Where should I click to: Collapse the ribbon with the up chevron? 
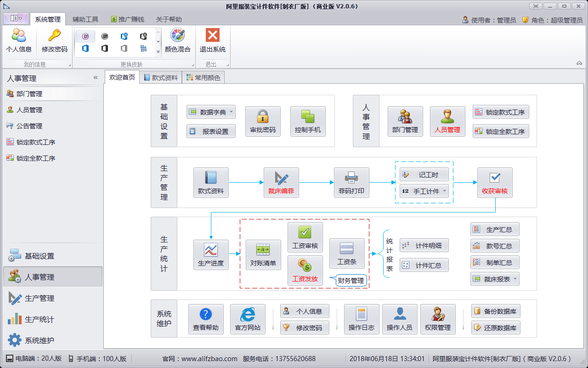click(x=579, y=63)
